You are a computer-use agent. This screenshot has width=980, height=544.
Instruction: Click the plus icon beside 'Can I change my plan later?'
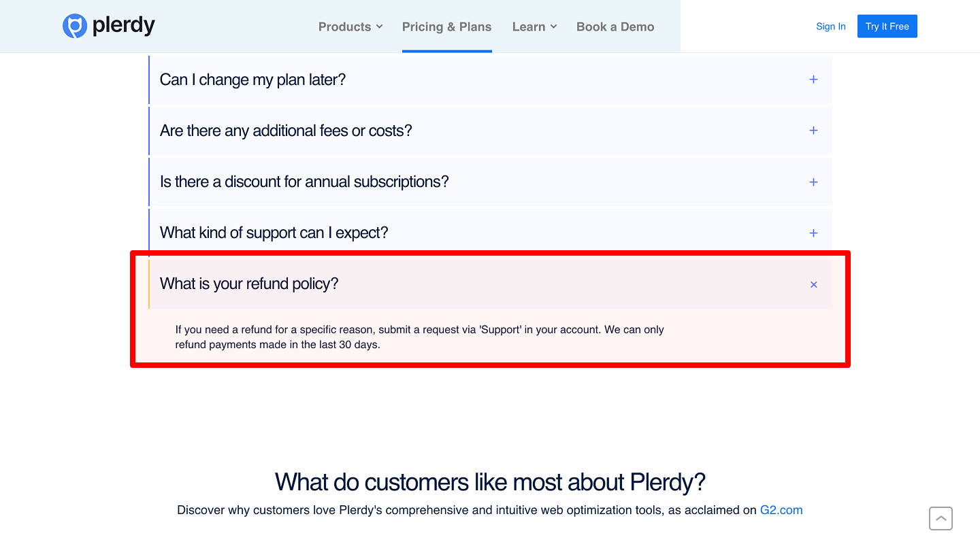tap(813, 80)
